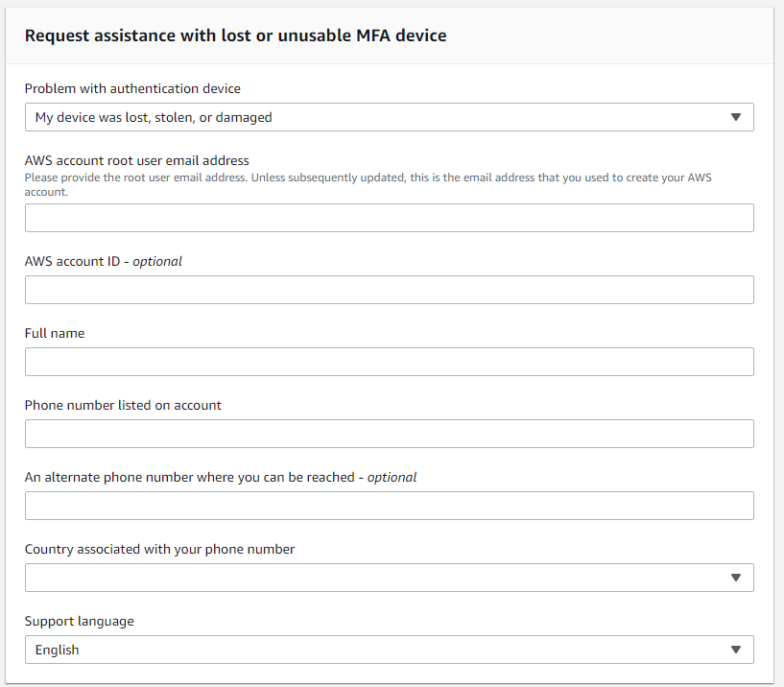Open the Support language combo box
This screenshot has width=784, height=687.
(389, 650)
